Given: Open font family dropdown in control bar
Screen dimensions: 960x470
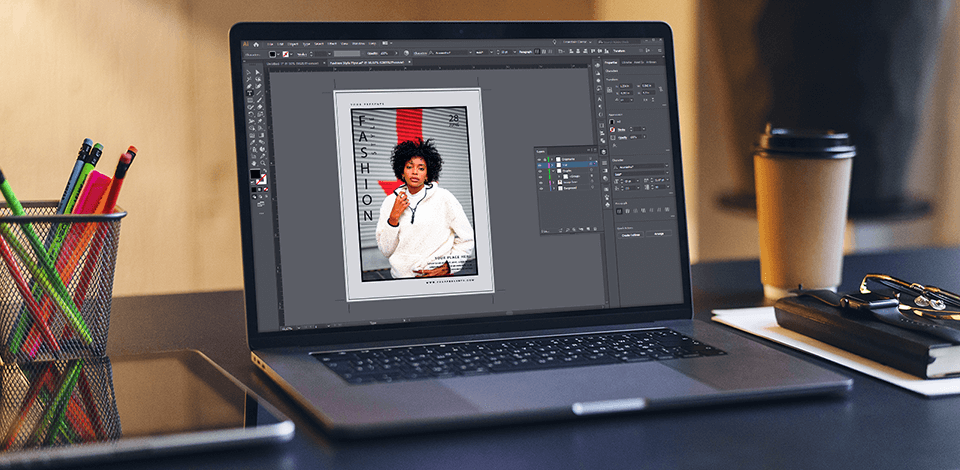Looking at the screenshot, I should [471, 52].
